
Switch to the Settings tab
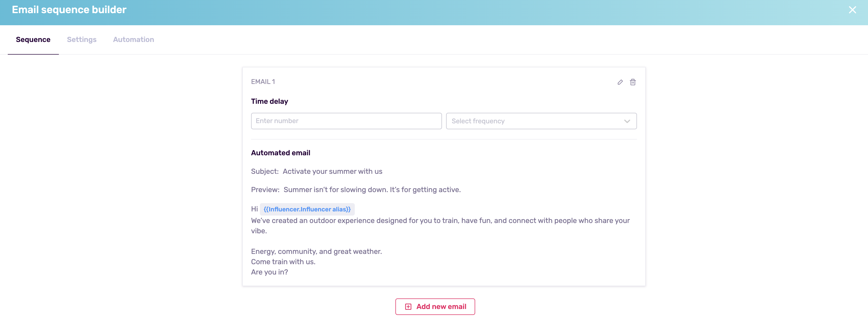point(81,39)
